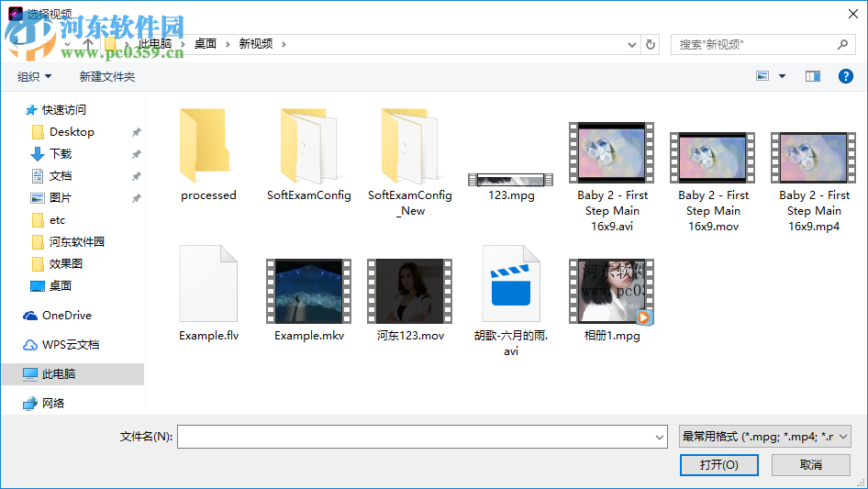The image size is (868, 489).
Task: Open 快速访问 in the navigation pane
Action: coord(63,110)
